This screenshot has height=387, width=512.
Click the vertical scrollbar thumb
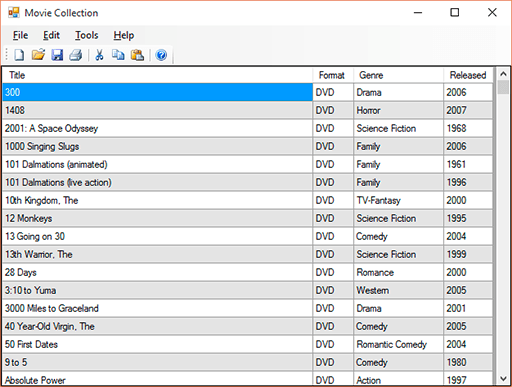tap(503, 87)
